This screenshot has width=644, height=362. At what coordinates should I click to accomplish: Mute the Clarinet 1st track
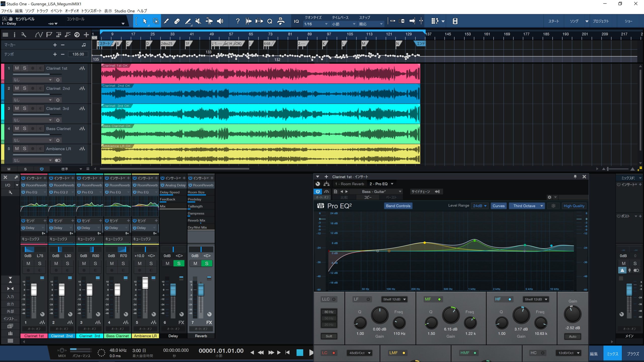pyautogui.click(x=17, y=68)
